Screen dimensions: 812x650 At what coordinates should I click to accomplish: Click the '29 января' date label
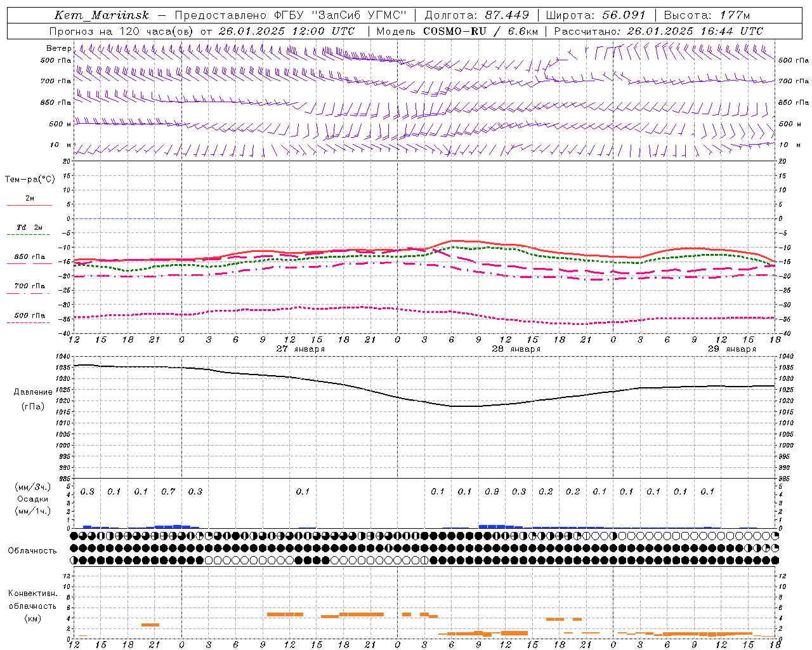(732, 349)
